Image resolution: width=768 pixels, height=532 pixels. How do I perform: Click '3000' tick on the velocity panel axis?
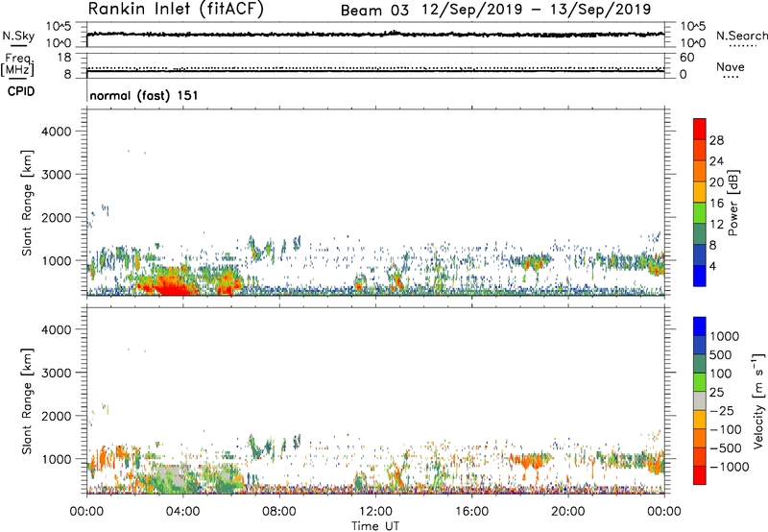(x=57, y=373)
